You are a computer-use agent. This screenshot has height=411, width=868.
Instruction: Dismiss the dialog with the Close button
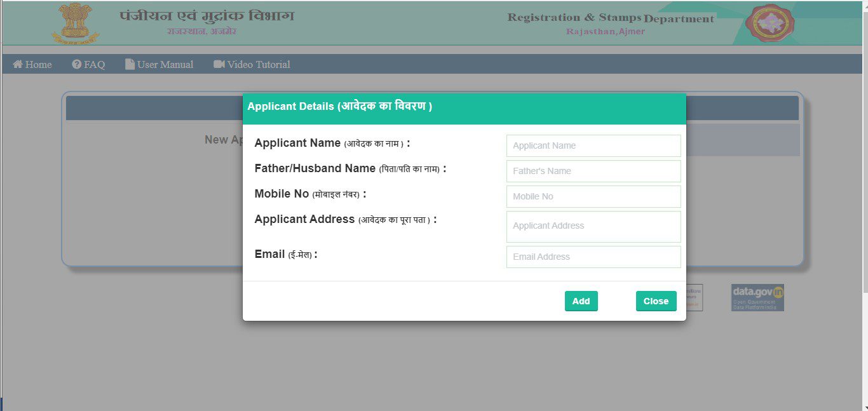pos(656,301)
